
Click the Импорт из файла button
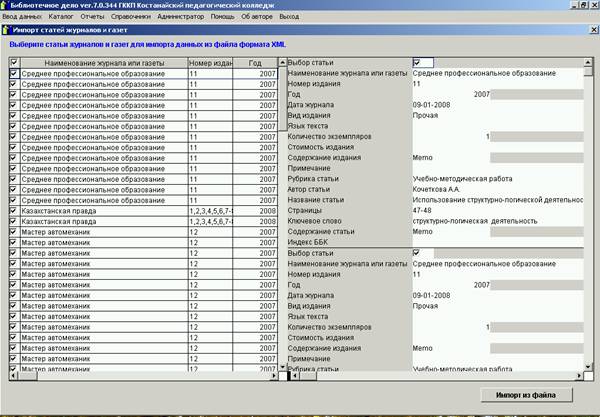tap(526, 395)
